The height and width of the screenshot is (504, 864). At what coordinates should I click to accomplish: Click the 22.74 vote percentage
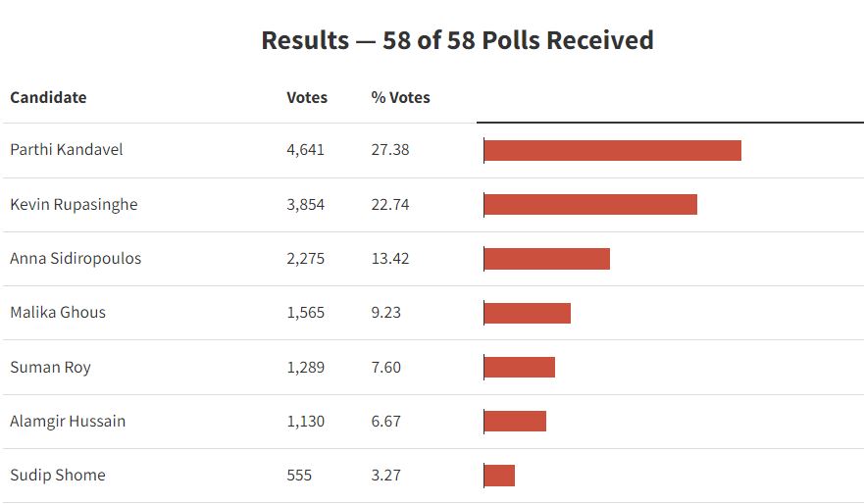[x=390, y=204]
